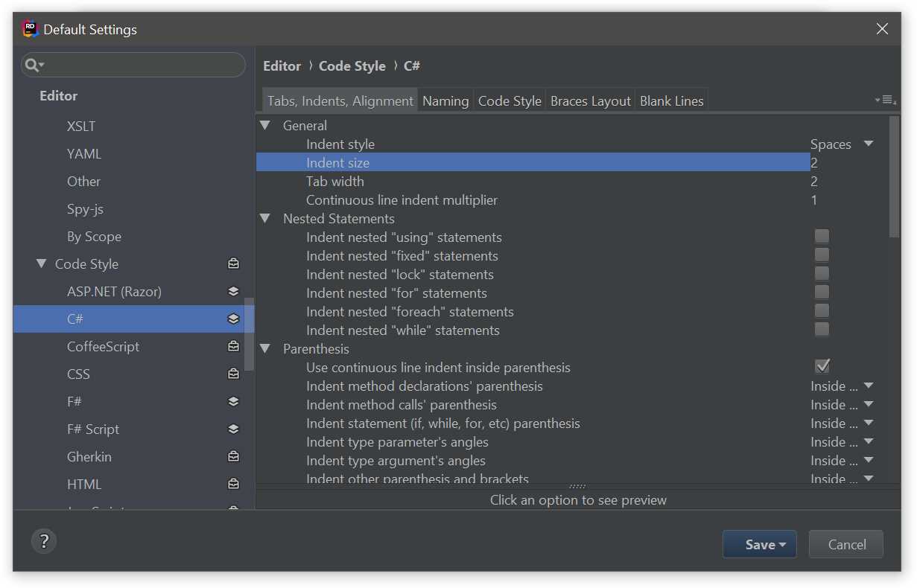Click the preview pane splitter handle
This screenshot has height=588, width=917.
577,486
